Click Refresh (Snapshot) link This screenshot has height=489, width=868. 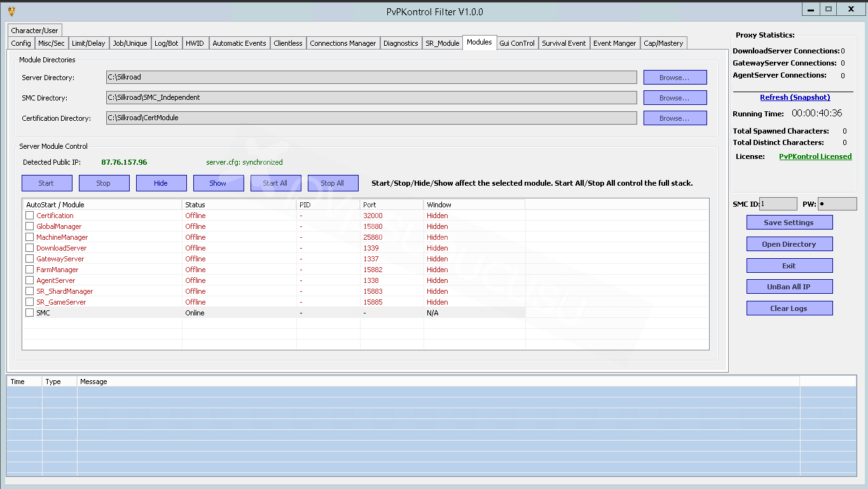click(x=795, y=97)
